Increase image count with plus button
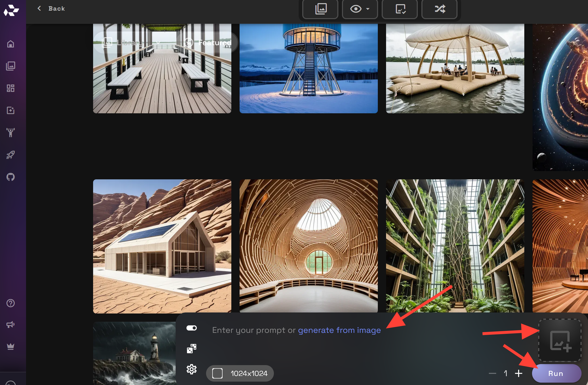588x385 pixels. (519, 373)
